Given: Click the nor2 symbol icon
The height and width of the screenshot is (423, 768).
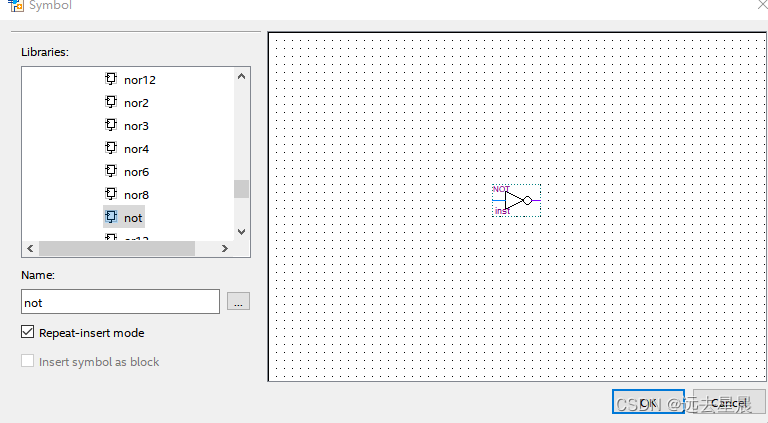Looking at the screenshot, I should [x=111, y=102].
